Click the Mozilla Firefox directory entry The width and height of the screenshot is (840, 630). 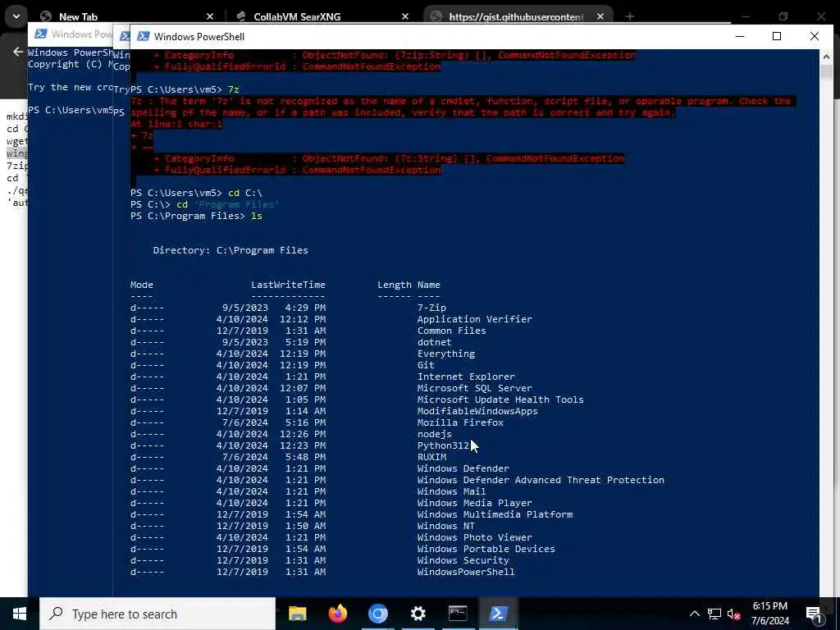click(461, 422)
